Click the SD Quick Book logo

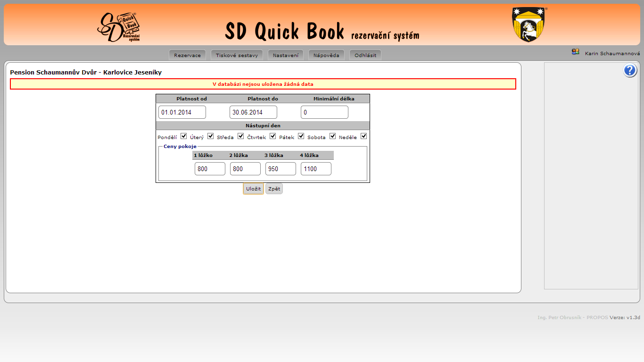[x=119, y=27]
